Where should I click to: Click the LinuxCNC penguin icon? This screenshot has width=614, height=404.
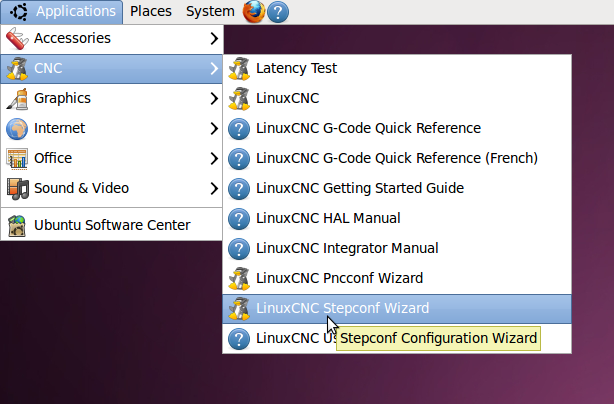tap(239, 99)
